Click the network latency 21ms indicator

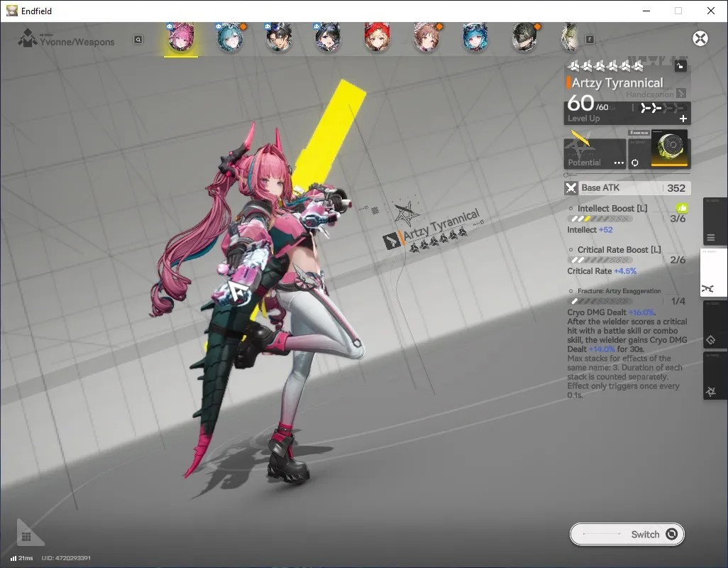click(x=22, y=558)
